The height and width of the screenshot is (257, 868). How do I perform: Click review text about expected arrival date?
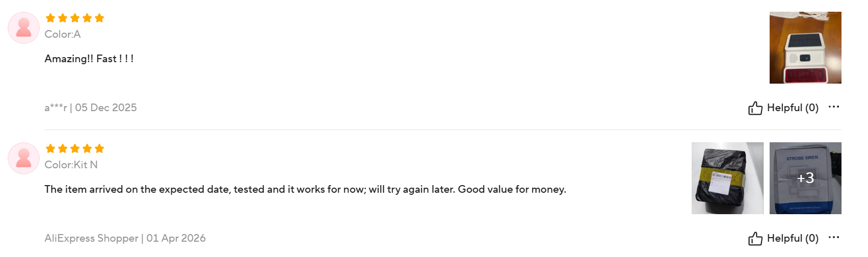(305, 190)
